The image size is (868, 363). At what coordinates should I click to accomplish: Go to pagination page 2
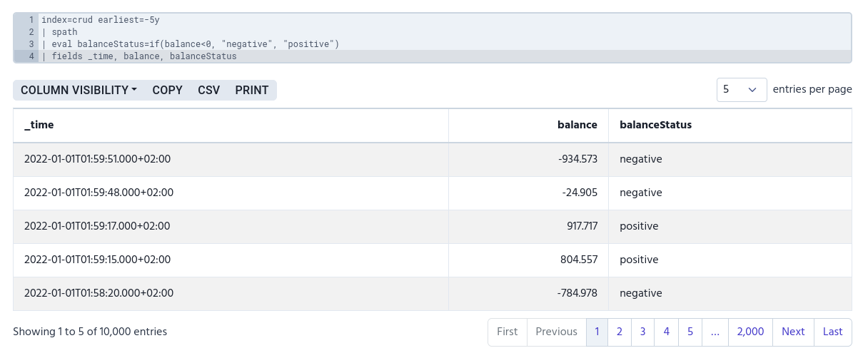point(620,332)
